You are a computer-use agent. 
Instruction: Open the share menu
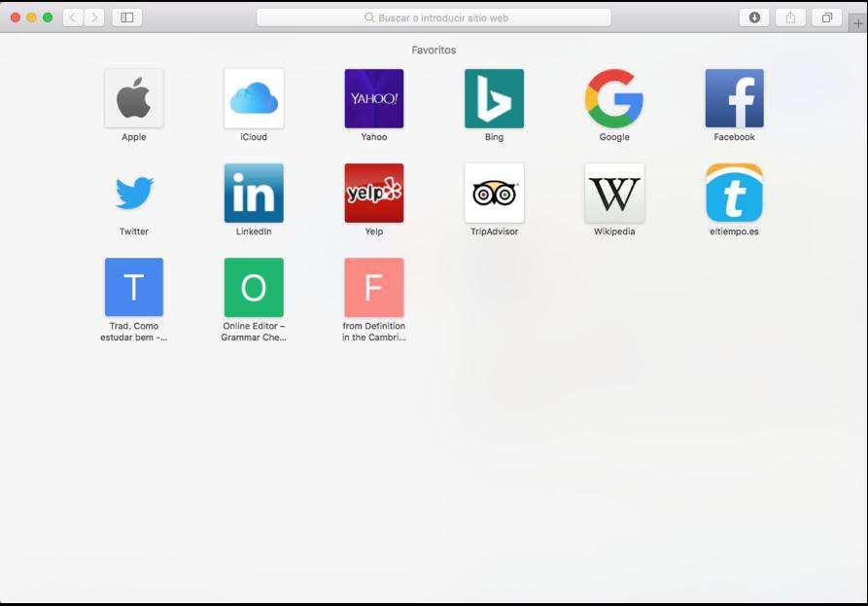(790, 18)
